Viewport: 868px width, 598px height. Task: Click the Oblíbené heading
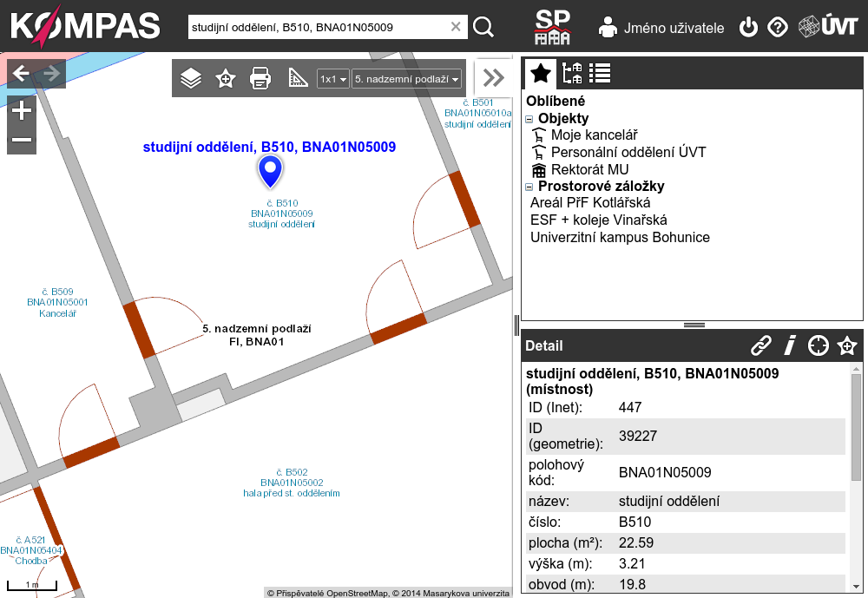click(x=556, y=101)
